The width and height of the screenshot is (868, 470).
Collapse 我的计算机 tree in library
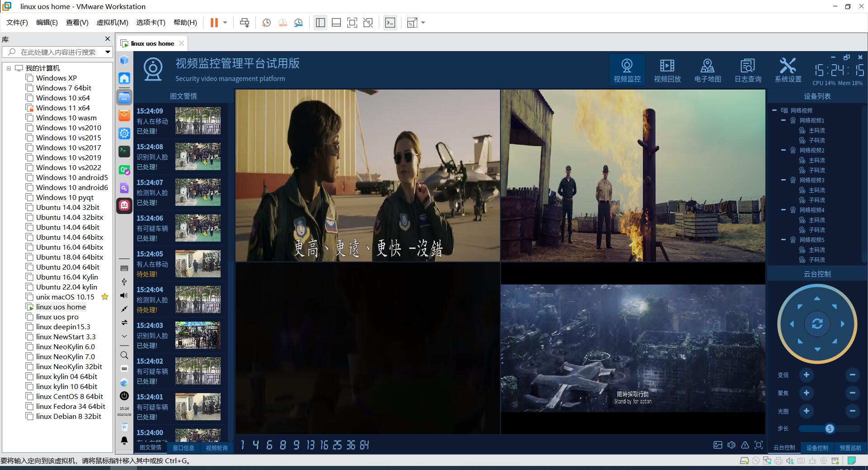click(9, 68)
